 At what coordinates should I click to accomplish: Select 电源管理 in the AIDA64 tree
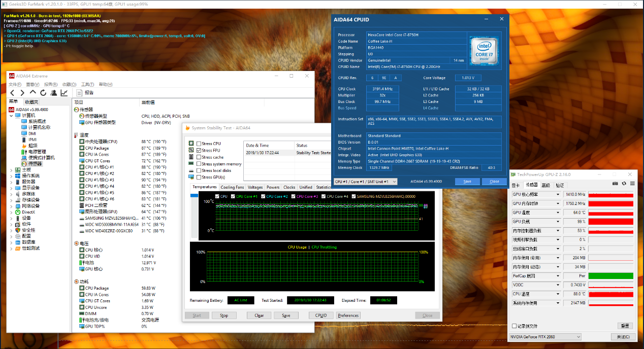click(x=37, y=152)
